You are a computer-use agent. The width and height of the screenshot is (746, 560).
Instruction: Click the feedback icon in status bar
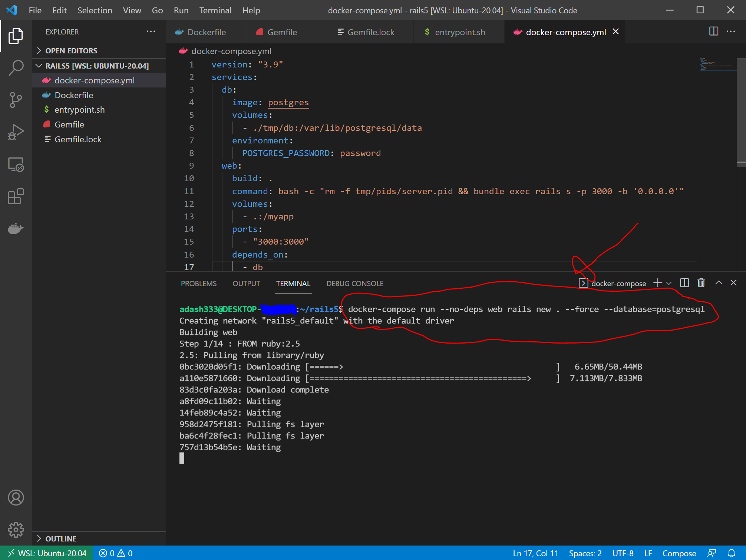pyautogui.click(x=712, y=553)
